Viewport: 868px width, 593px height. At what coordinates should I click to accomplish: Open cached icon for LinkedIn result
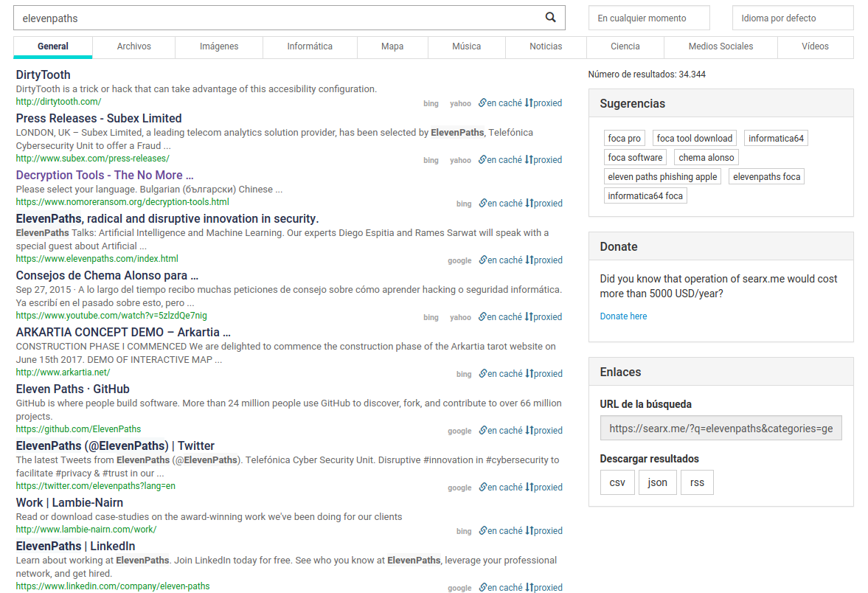point(482,588)
